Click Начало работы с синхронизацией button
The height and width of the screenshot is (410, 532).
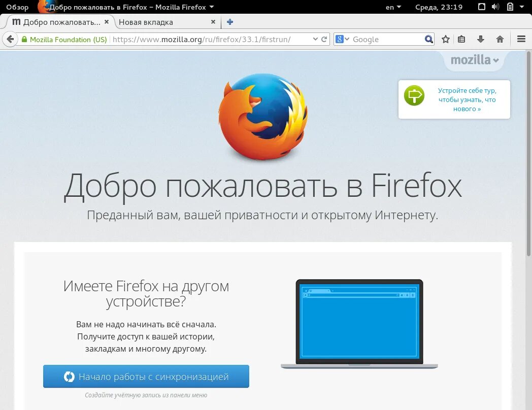[146, 377]
